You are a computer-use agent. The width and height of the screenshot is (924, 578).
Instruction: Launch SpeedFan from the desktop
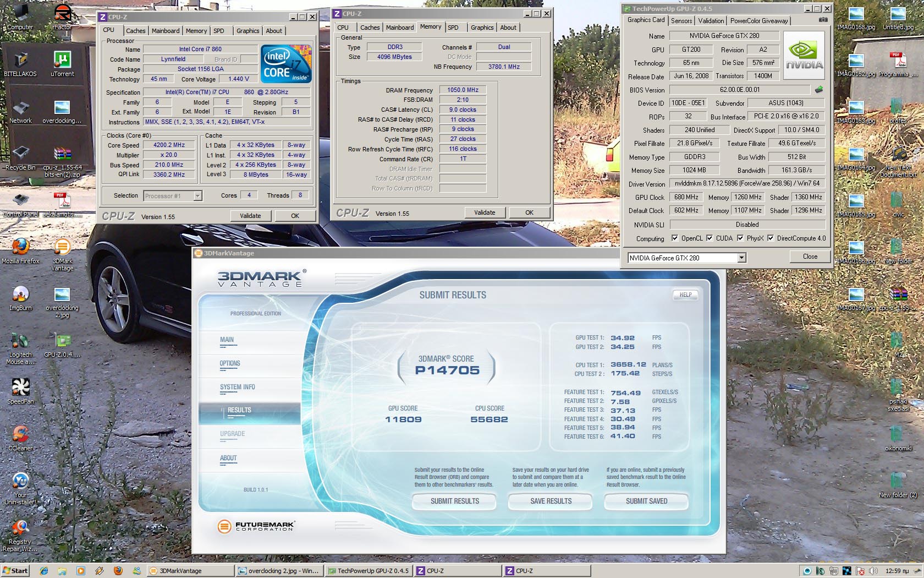click(20, 389)
